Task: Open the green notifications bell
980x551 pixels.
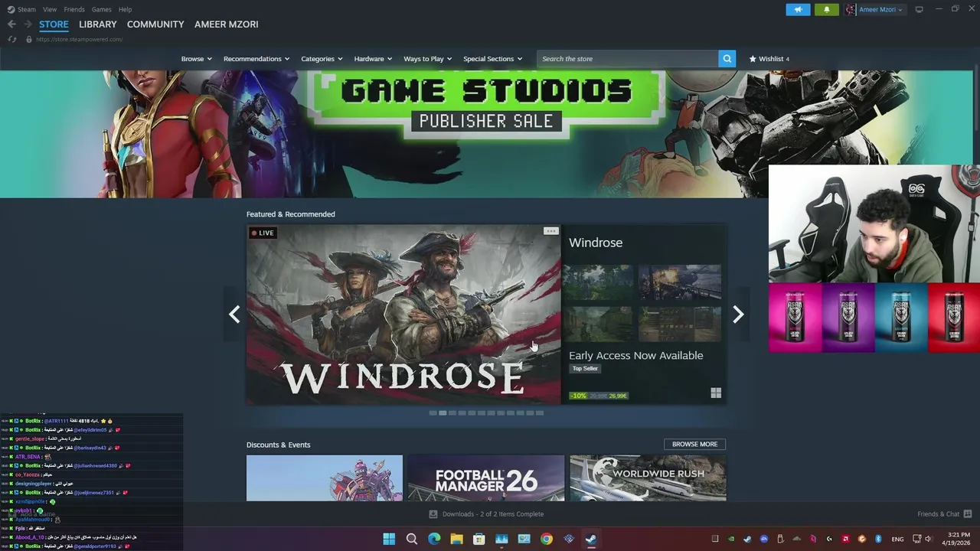Action: click(827, 9)
